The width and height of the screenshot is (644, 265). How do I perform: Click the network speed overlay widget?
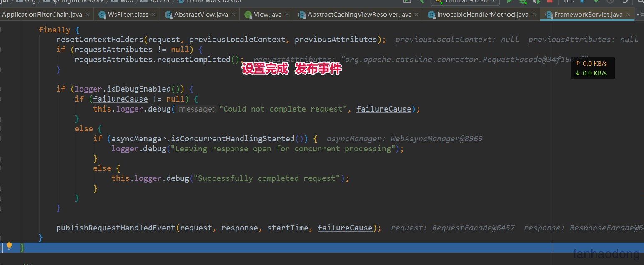593,68
